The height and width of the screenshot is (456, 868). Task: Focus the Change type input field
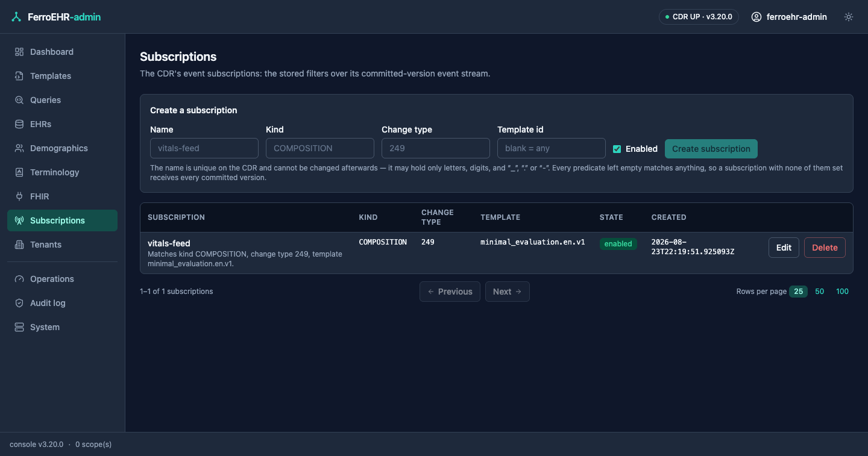pos(436,148)
